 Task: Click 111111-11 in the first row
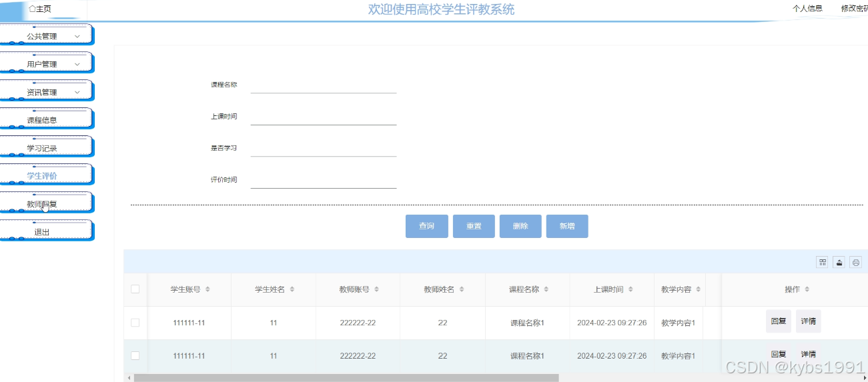pyautogui.click(x=189, y=323)
